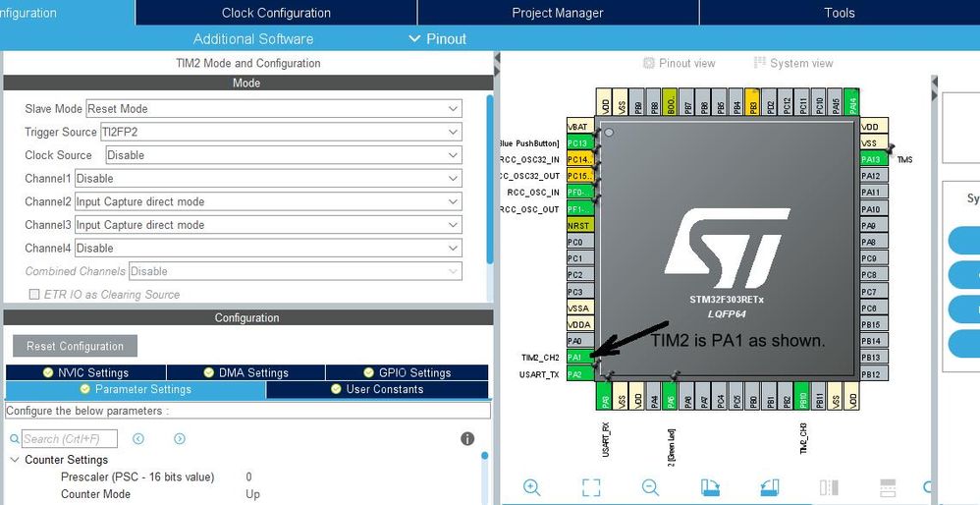Open GPIO Settings tab

pos(407,372)
